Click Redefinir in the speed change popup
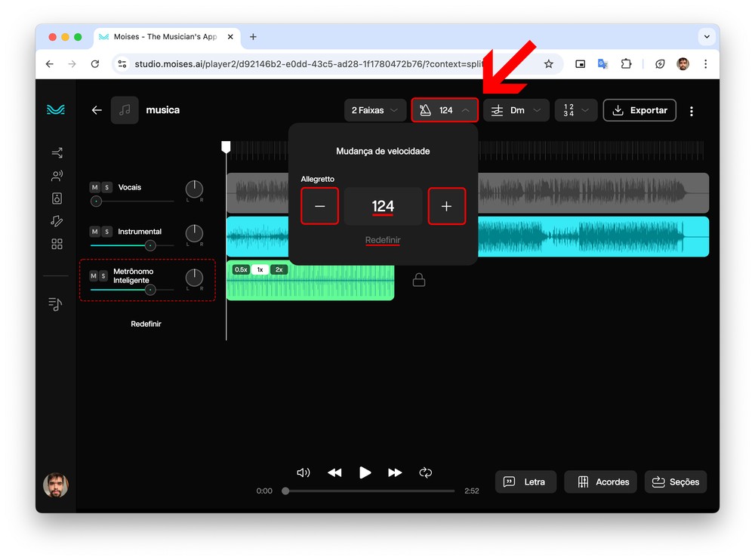755x560 pixels. (383, 240)
